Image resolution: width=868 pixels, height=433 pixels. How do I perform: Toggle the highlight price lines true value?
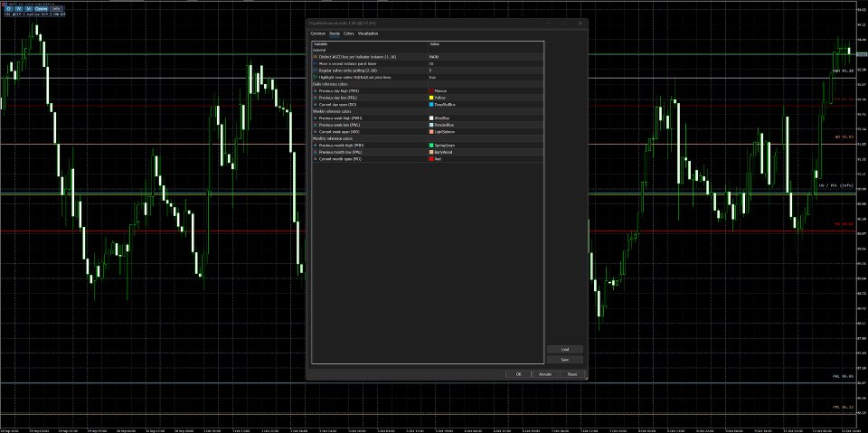pyautogui.click(x=486, y=78)
